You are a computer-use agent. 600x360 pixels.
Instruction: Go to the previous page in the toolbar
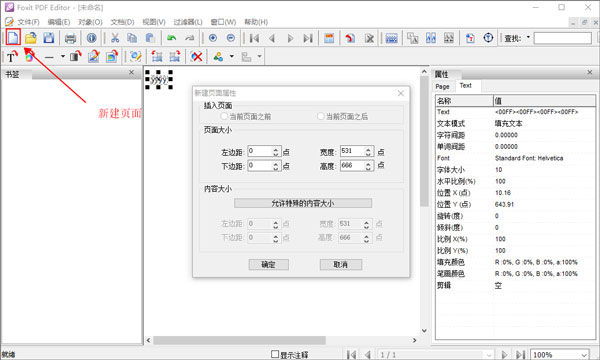click(272, 38)
